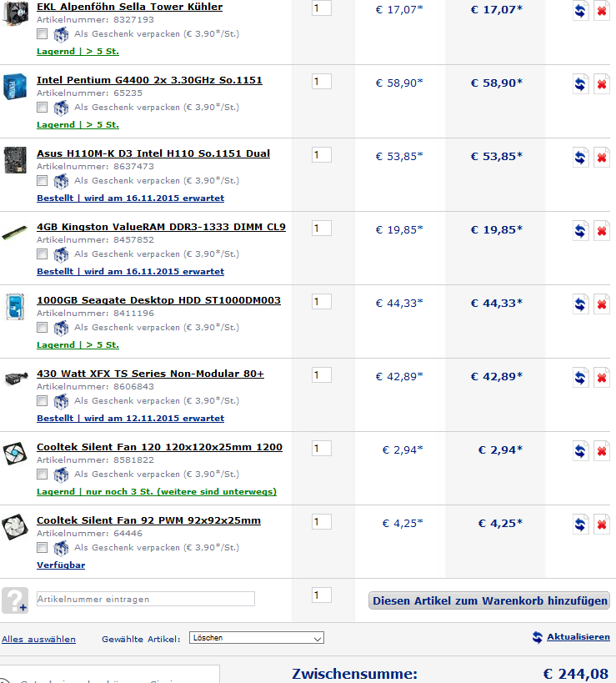Open Cooltek Silent Fan 92 PWM link
This screenshot has width=616, height=683.
(x=148, y=520)
